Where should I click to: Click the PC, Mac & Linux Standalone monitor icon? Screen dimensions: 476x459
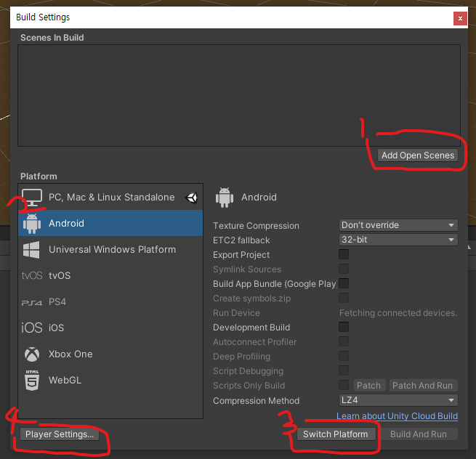(32, 198)
